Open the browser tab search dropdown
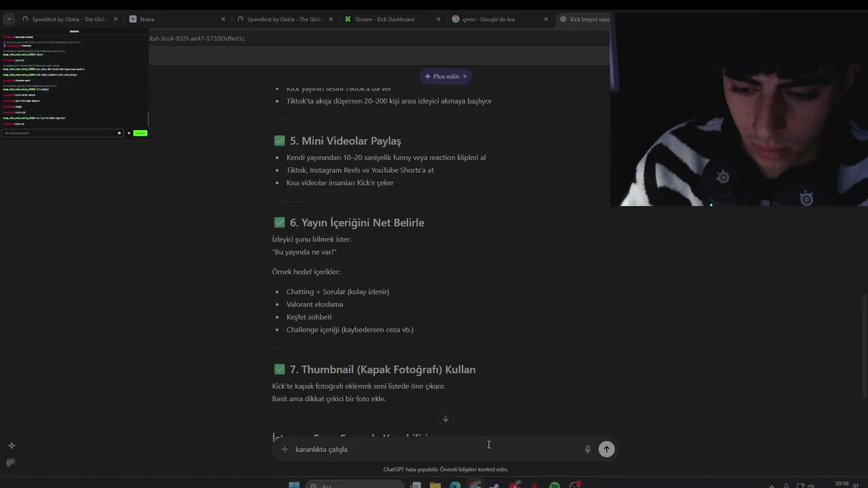The width and height of the screenshot is (868, 488). [x=9, y=19]
